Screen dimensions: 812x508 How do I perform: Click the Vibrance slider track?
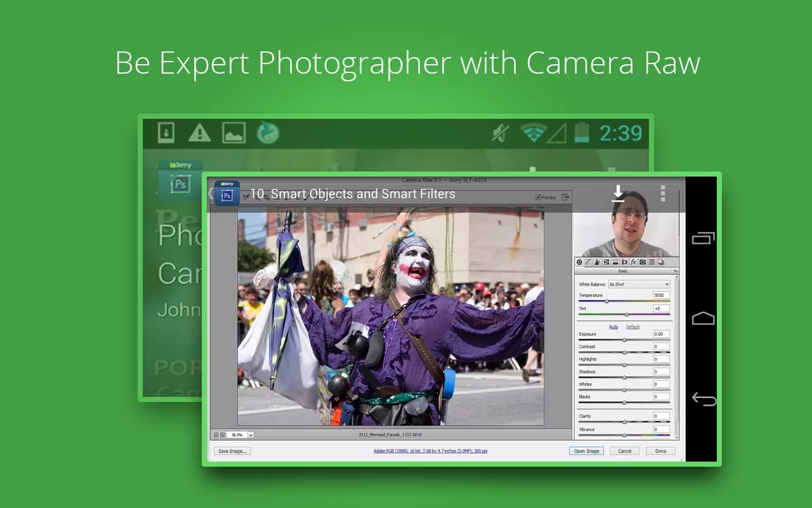tap(624, 435)
